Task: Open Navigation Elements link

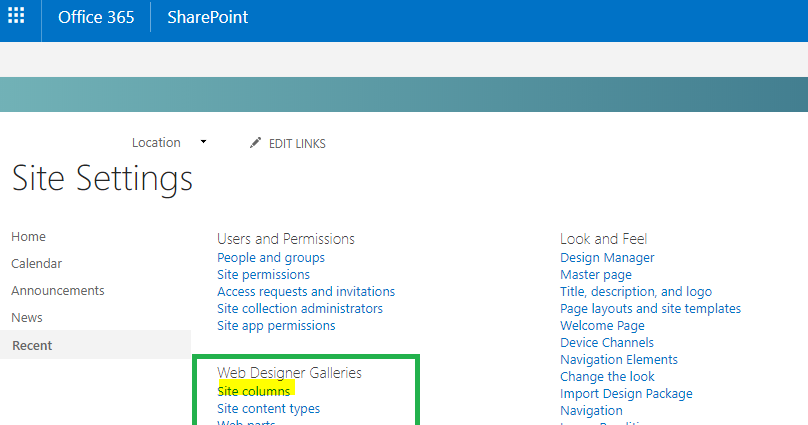Action: (x=619, y=360)
